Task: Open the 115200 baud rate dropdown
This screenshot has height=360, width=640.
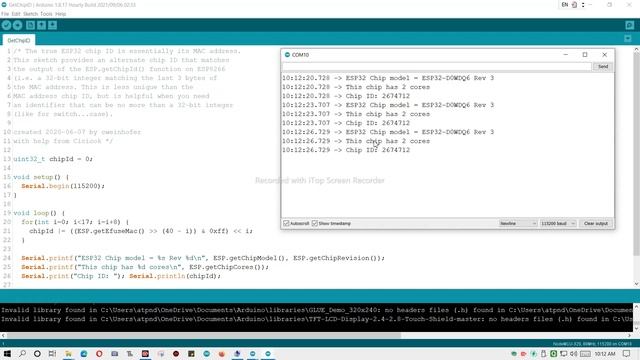Action: click(x=558, y=223)
